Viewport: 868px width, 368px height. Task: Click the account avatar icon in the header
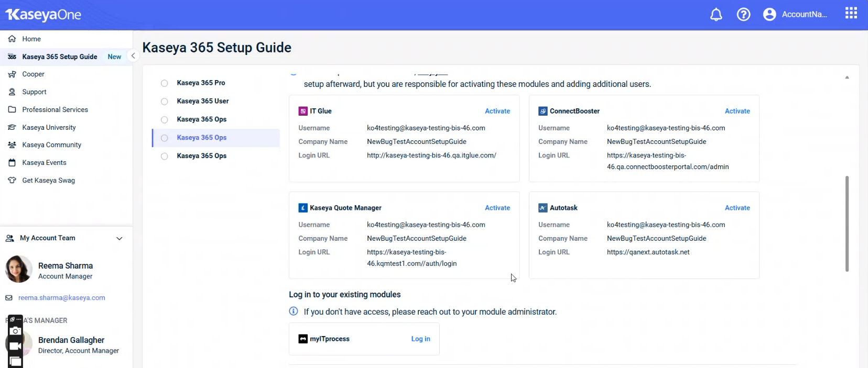(769, 15)
